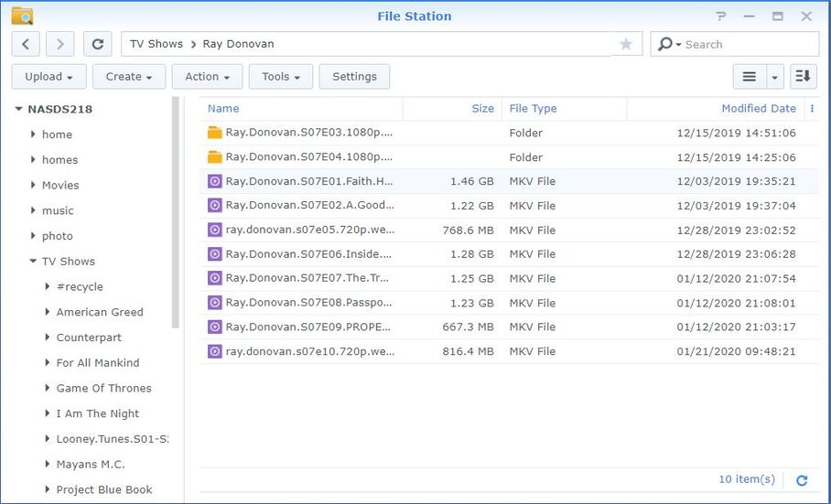Select the Mayans M.C. folder
The width and height of the screenshot is (831, 504).
91,465
